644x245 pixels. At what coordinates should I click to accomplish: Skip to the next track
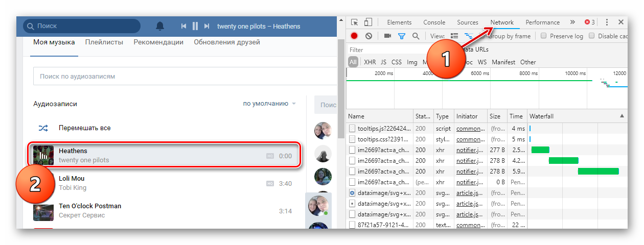(x=206, y=26)
